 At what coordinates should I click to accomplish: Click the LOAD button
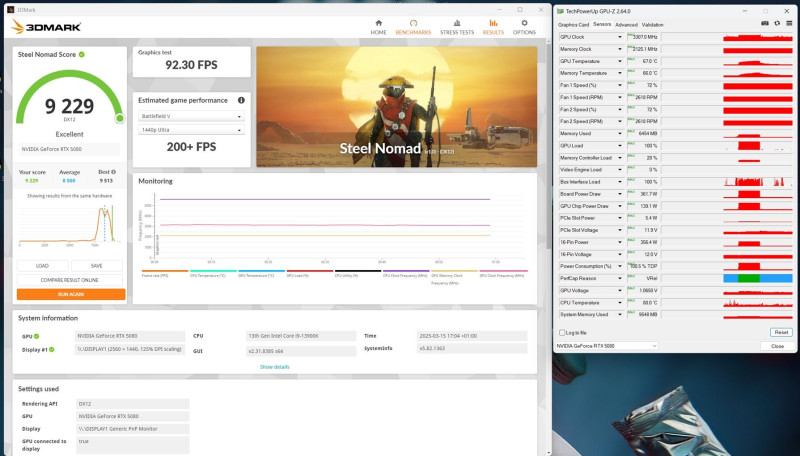pos(42,266)
